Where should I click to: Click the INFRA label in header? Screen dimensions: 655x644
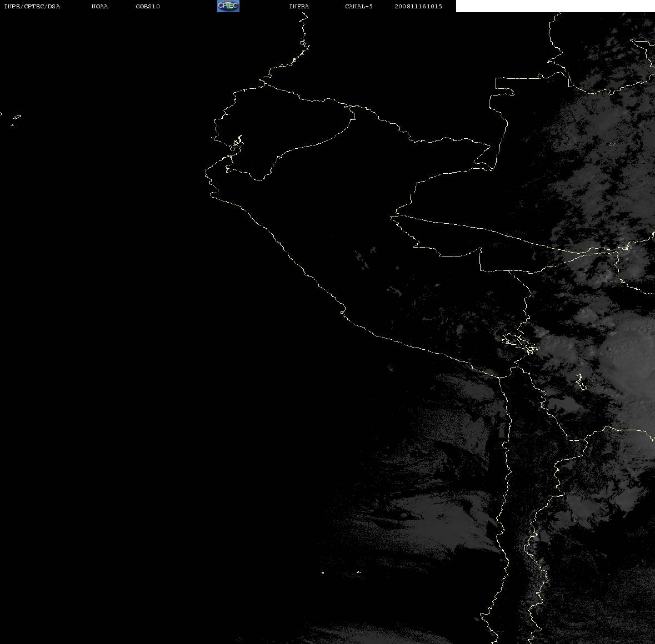[299, 6]
